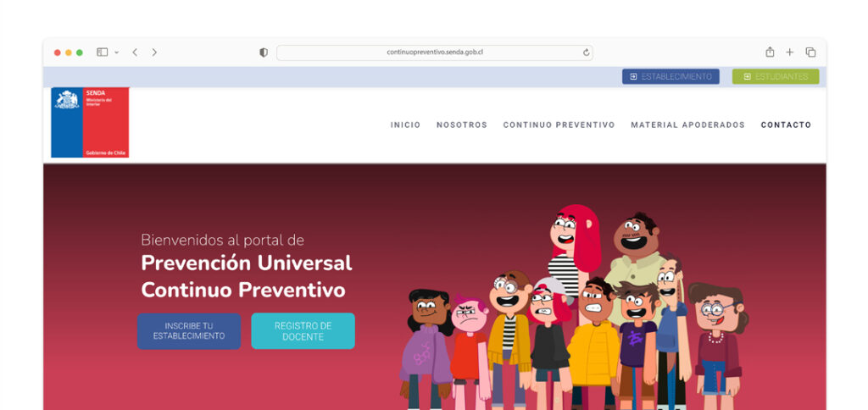Click the continuopreventivo.senda.gob.cl address bar
The height and width of the screenshot is (410, 868).
coord(435,53)
